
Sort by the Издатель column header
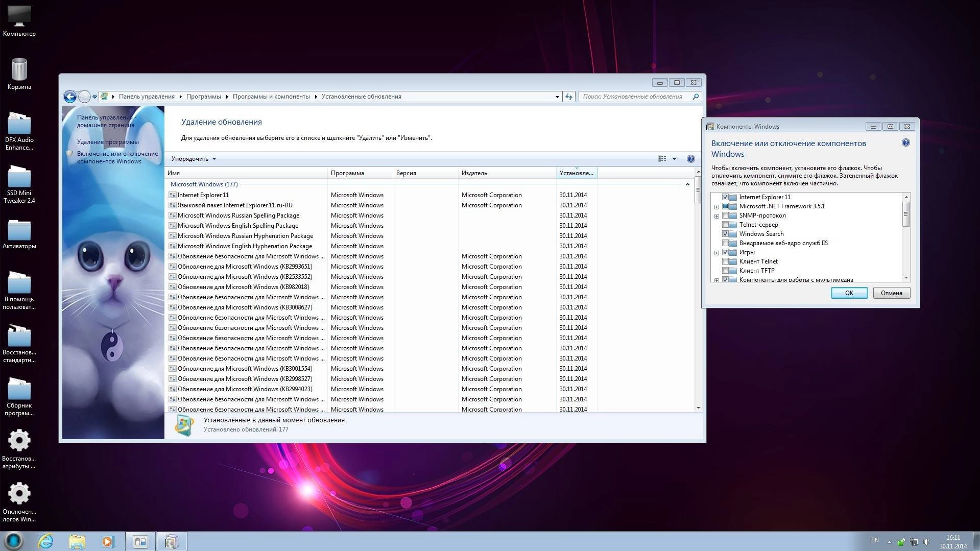click(508, 173)
